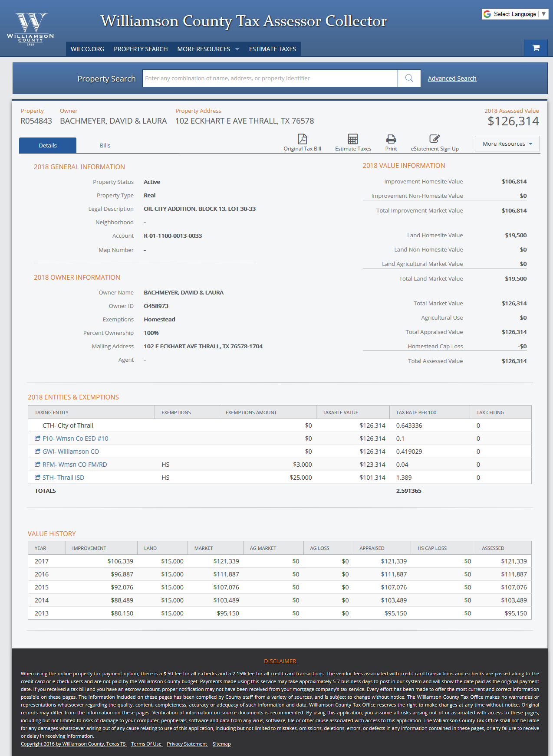Click the 2017 year row in Value History
553x756 pixels.
[280, 561]
